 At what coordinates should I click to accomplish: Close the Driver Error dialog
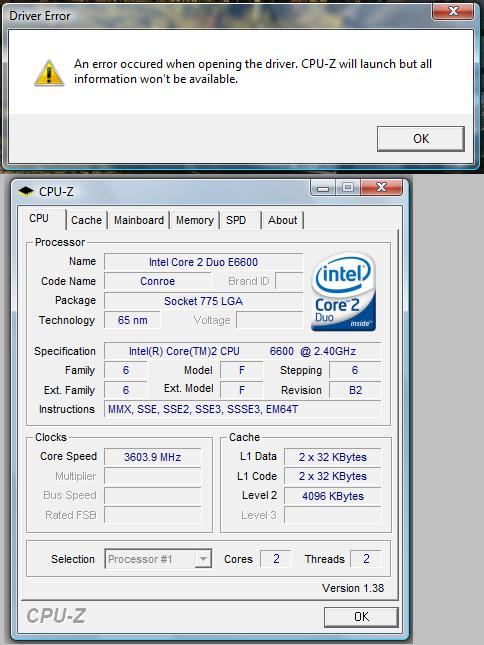coord(453,11)
